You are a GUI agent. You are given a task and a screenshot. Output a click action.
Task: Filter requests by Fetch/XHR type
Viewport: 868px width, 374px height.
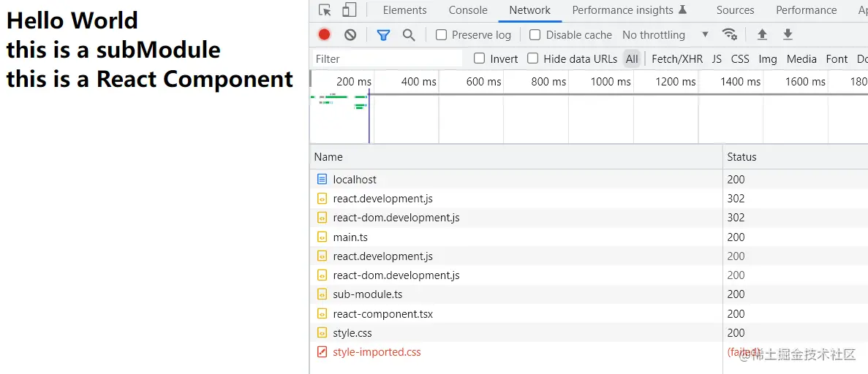click(x=677, y=58)
